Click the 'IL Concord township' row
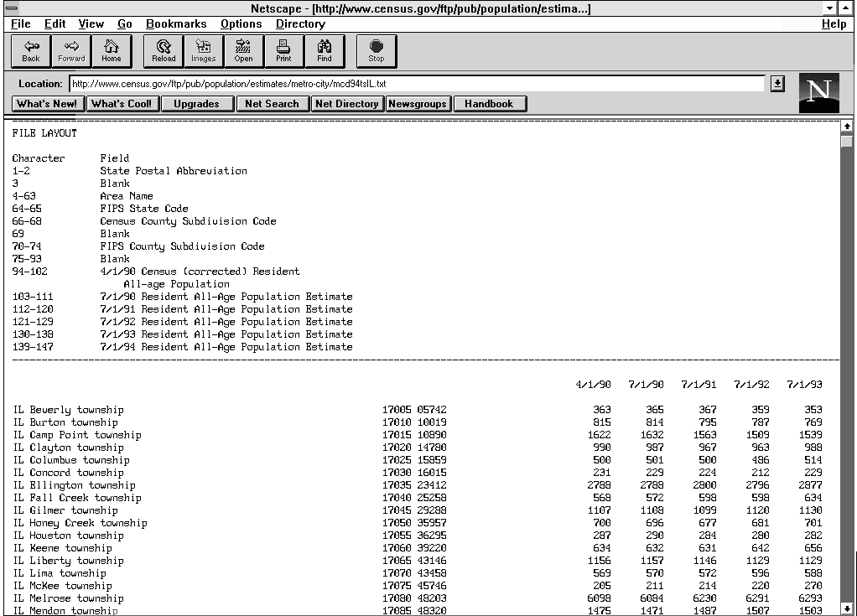Image resolution: width=857 pixels, height=616 pixels. pos(418,473)
